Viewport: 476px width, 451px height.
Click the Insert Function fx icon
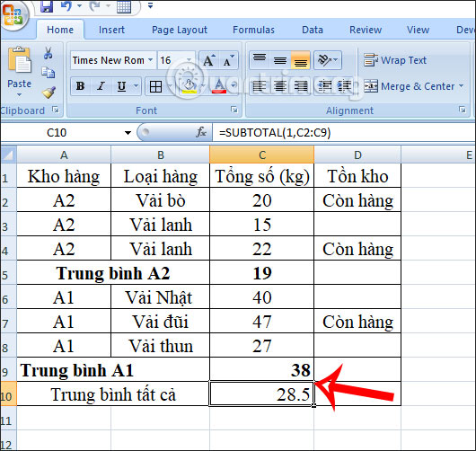201,132
